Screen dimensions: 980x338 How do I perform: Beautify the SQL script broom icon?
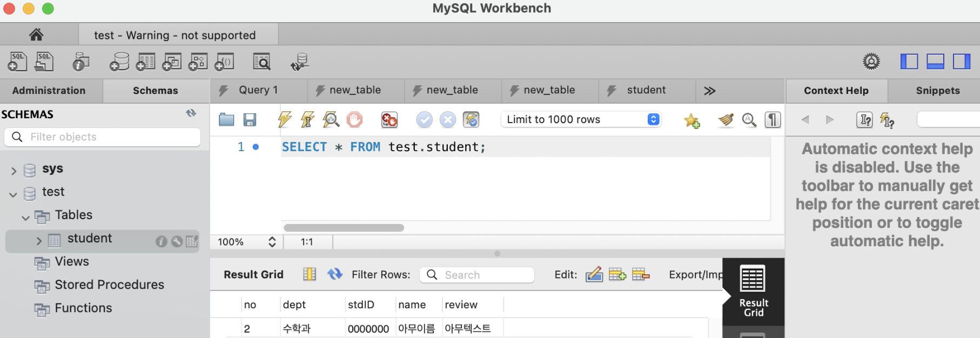726,119
